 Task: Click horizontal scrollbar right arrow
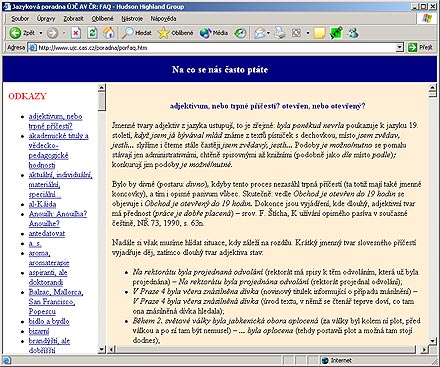pos(424,349)
